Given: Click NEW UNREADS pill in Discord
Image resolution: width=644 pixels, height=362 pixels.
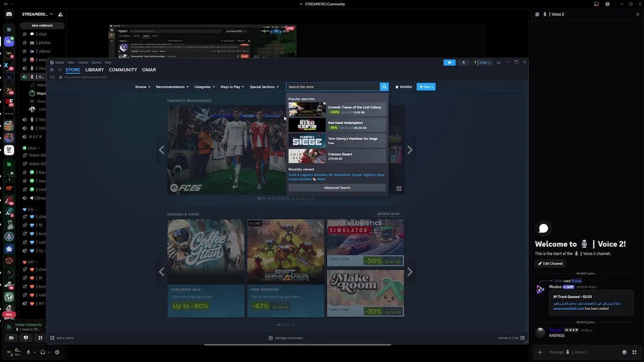Looking at the screenshot, I should [x=42, y=26].
